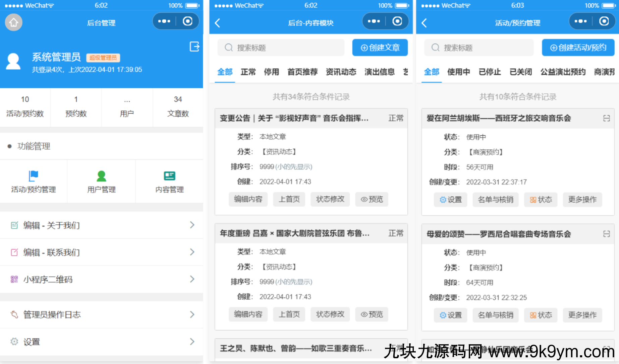Open 内容管理 news icon
619x364 pixels.
[x=169, y=176]
